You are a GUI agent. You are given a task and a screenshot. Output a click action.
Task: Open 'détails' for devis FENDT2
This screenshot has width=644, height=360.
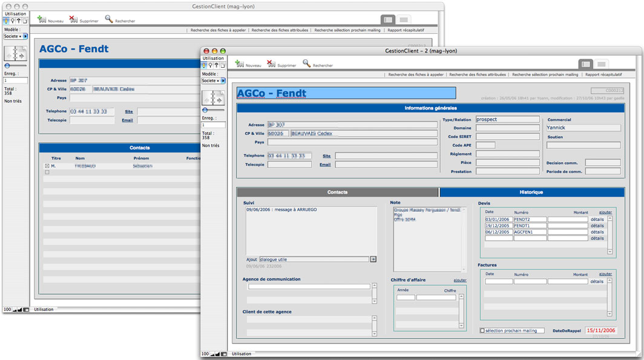click(597, 220)
